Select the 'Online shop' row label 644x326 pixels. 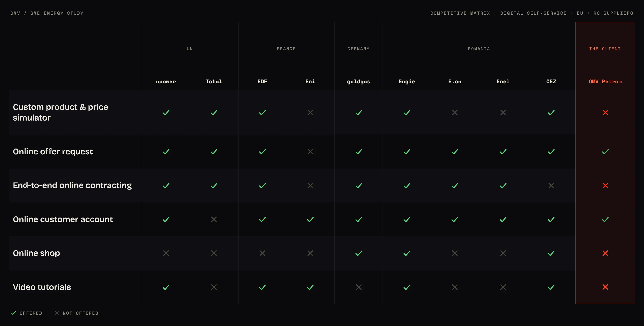pos(36,253)
